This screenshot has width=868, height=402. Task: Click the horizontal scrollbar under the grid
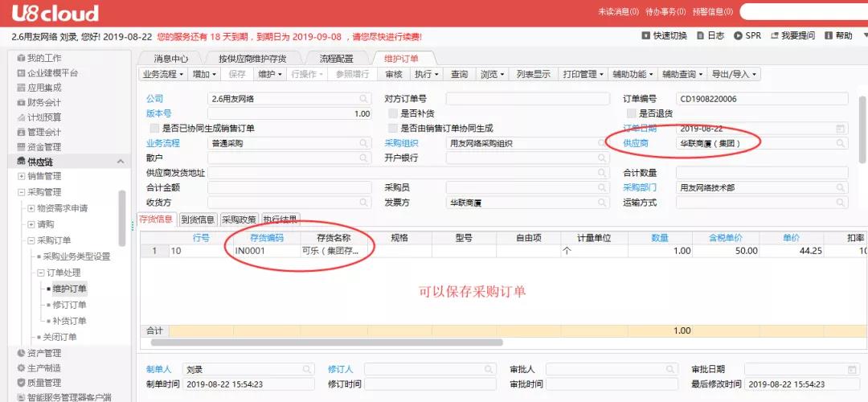321,342
